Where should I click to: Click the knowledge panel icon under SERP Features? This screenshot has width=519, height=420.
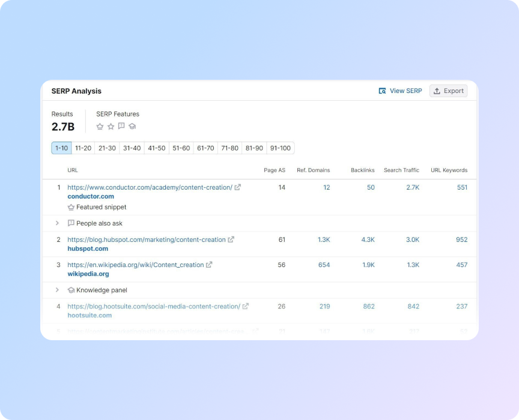[132, 127]
